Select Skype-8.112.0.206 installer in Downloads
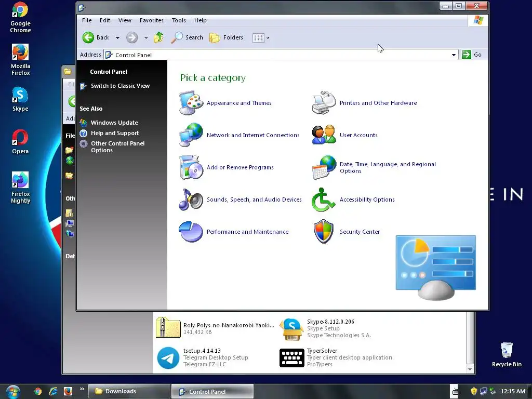This screenshot has height=399, width=532. point(292,329)
